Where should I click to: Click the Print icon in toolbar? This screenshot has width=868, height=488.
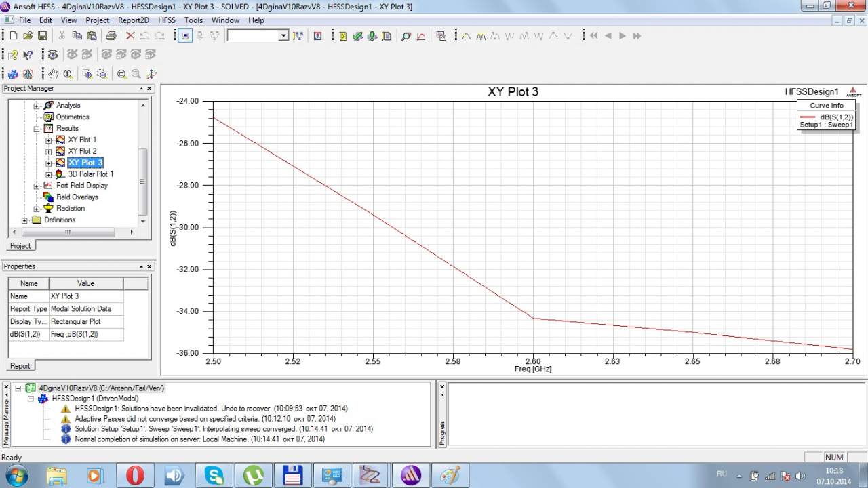111,36
